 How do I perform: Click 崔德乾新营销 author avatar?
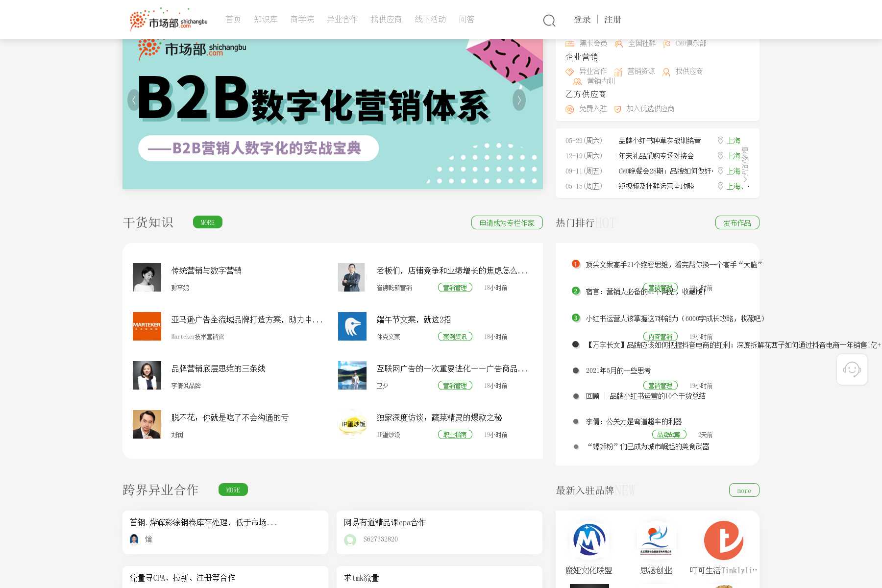(352, 277)
